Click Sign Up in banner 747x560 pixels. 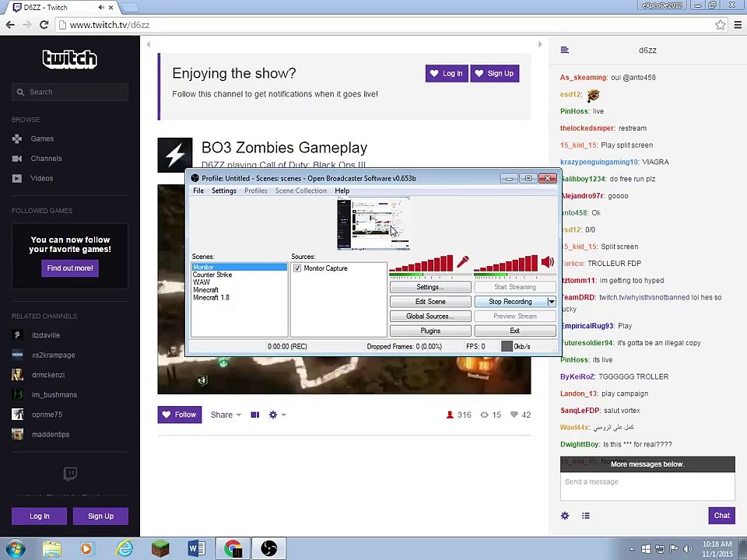coord(495,73)
